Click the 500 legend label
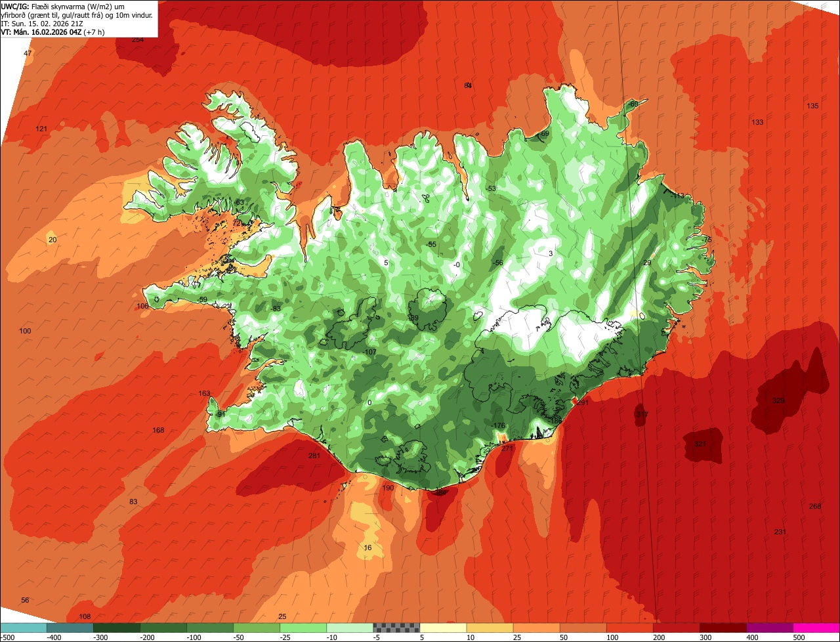The height and width of the screenshot is (642, 840). click(798, 637)
